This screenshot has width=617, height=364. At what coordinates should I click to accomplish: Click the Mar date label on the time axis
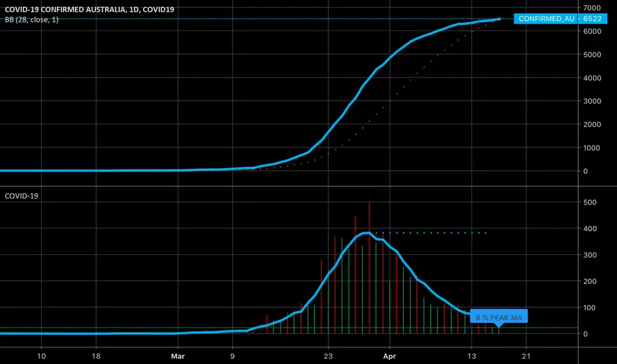click(x=178, y=356)
